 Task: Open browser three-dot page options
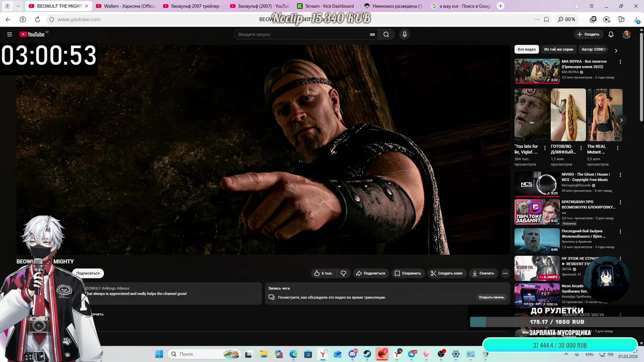[x=537, y=19]
